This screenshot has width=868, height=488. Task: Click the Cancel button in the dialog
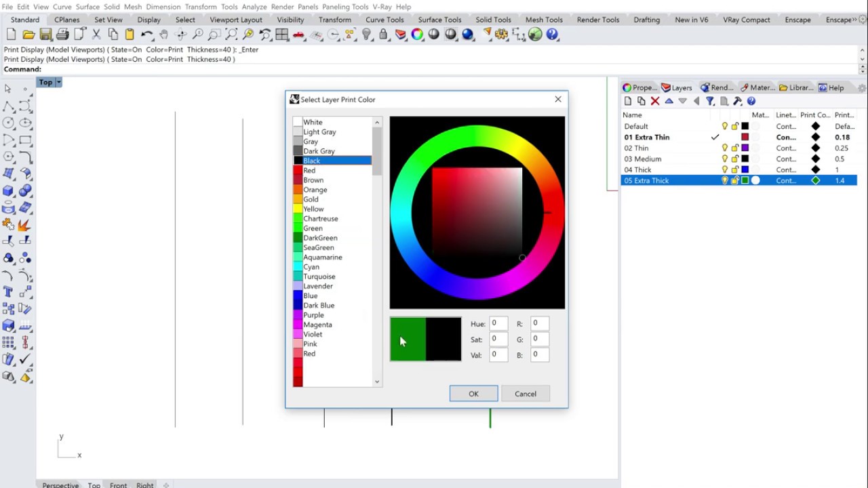(526, 394)
